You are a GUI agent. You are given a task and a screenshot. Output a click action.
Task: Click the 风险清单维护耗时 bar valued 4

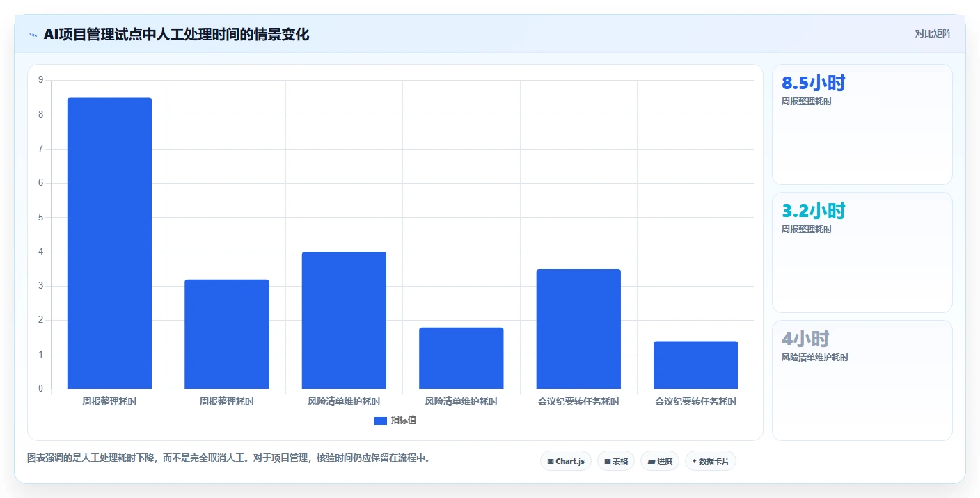pyautogui.click(x=344, y=321)
